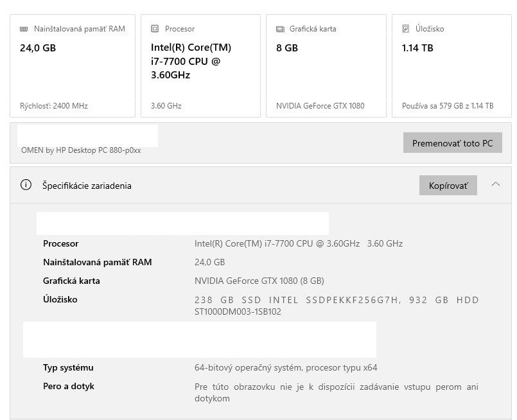Image resolution: width=517 pixels, height=420 pixels.
Task: Click the RAM memory chip icon
Action: [x=24, y=29]
